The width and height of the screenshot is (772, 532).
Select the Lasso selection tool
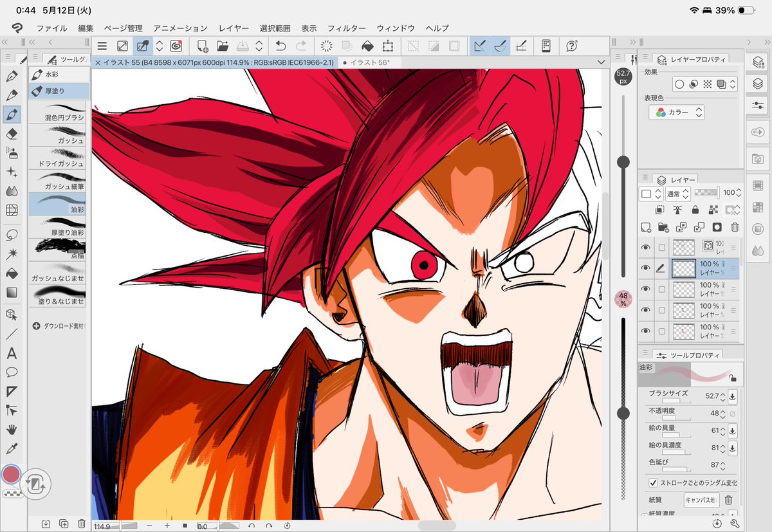point(11,234)
